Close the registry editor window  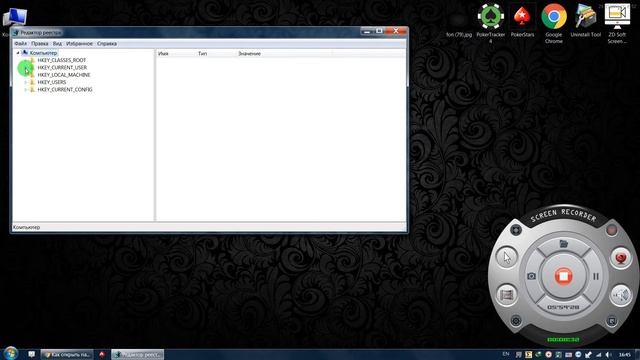[396, 31]
